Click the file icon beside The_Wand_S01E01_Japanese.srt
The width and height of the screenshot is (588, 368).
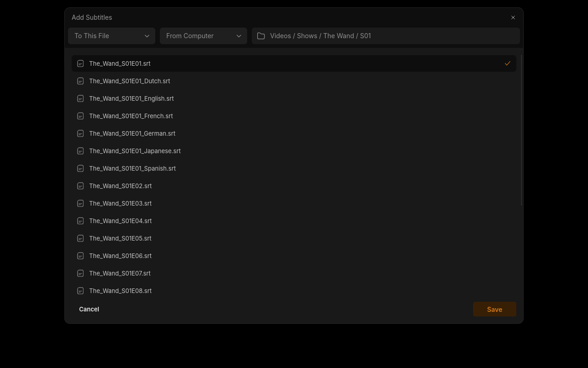80,151
